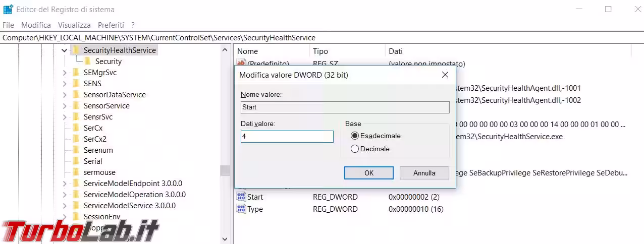644x244 pixels.
Task: Collapse the SecurityHealthService tree node
Action: coord(64,50)
